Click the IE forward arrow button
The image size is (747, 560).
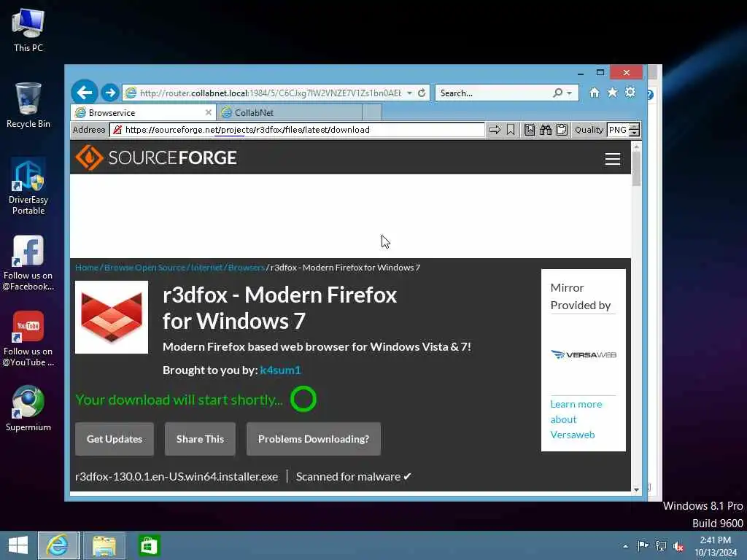[110, 93]
